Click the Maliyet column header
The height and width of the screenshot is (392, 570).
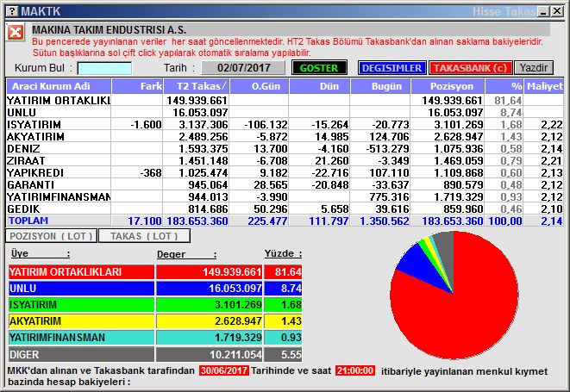544,86
